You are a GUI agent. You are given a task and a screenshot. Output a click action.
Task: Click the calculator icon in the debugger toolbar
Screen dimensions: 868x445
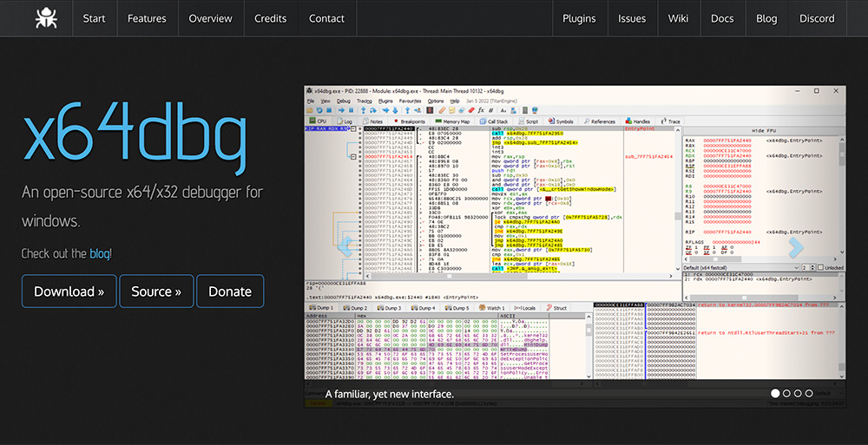tap(525, 111)
